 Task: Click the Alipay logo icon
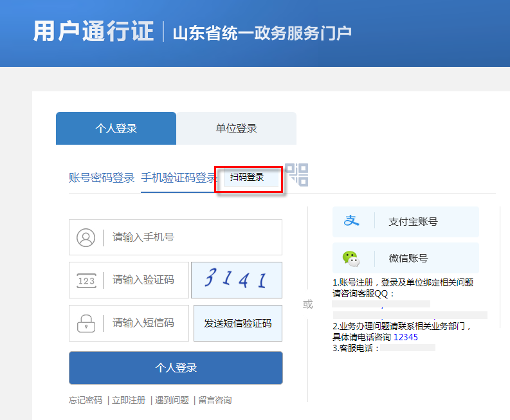[351, 221]
